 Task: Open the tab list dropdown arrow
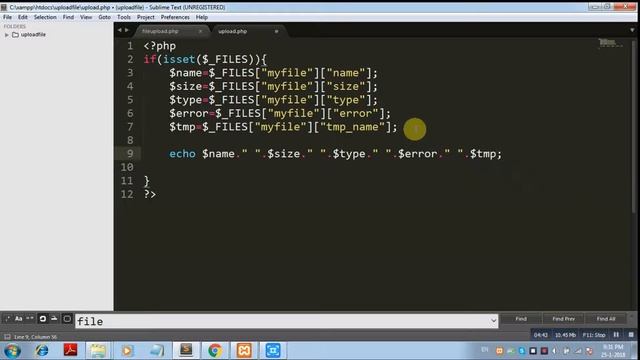pos(632,30)
